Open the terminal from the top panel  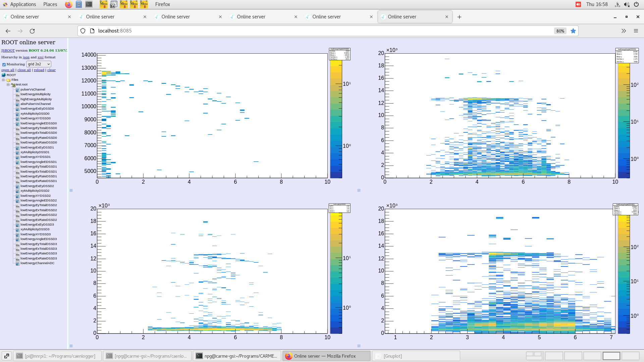point(89,4)
